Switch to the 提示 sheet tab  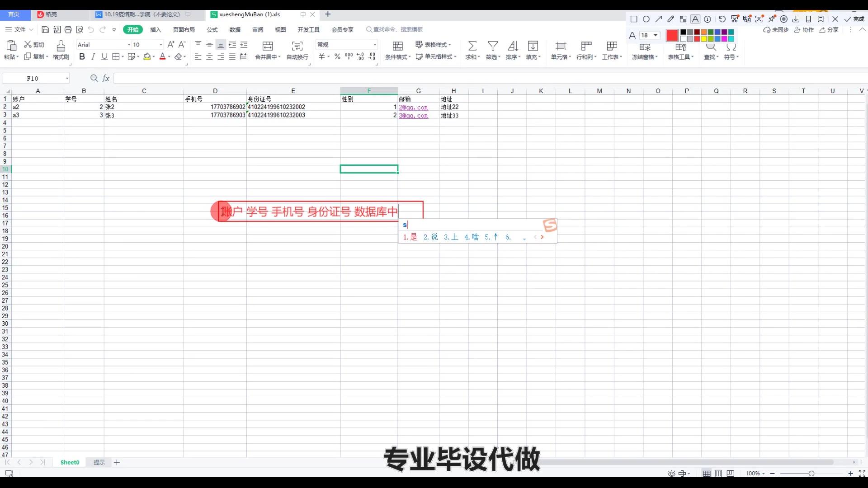click(x=99, y=462)
